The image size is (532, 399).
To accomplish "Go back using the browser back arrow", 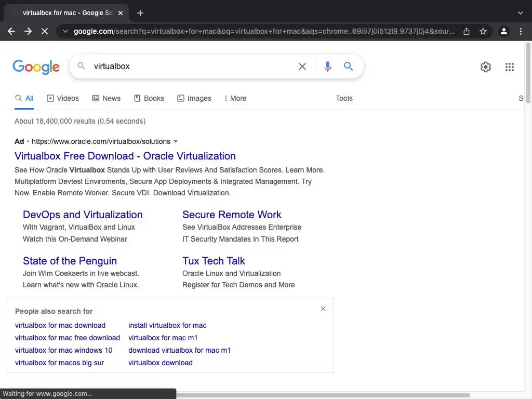I will (11, 31).
